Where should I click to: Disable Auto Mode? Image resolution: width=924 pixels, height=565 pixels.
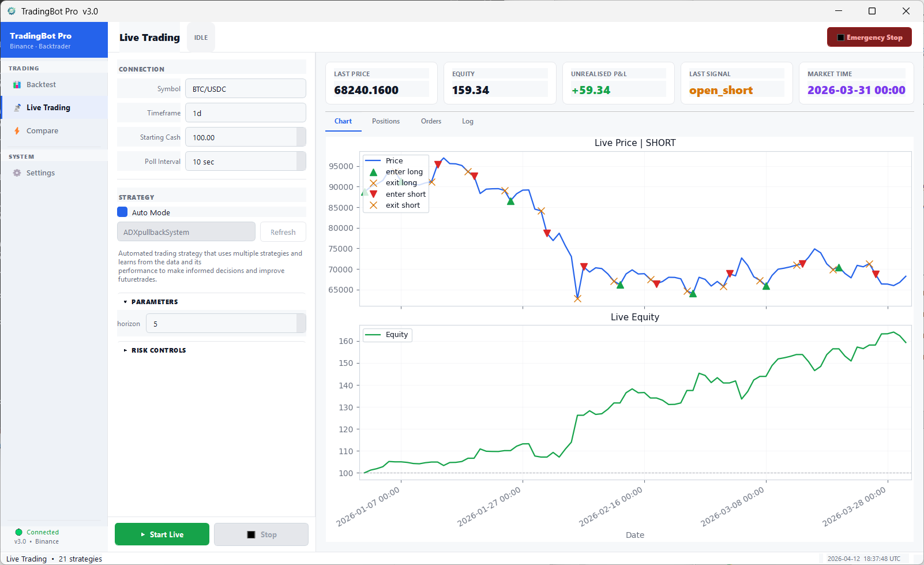tap(122, 212)
